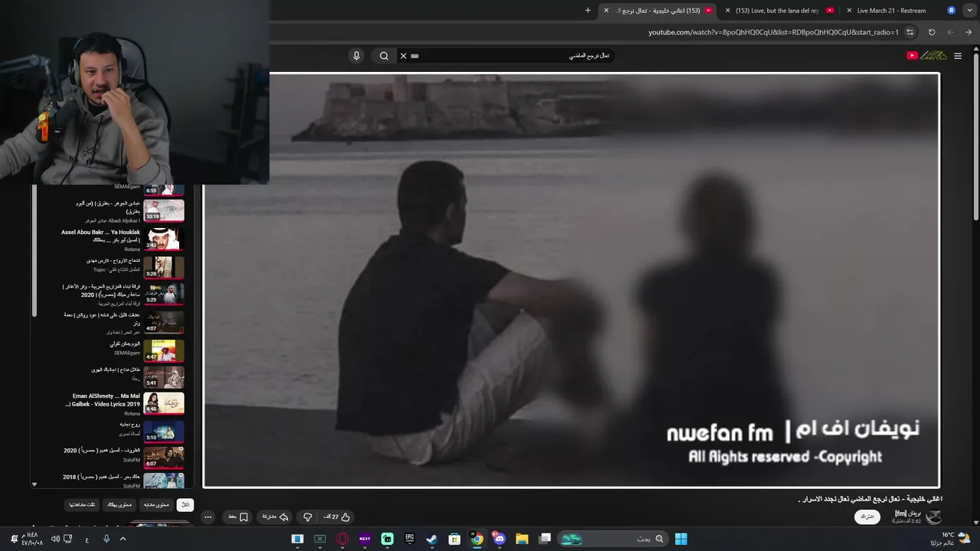Open the volume control in system tray
This screenshot has height=551, width=980.
coord(55,539)
